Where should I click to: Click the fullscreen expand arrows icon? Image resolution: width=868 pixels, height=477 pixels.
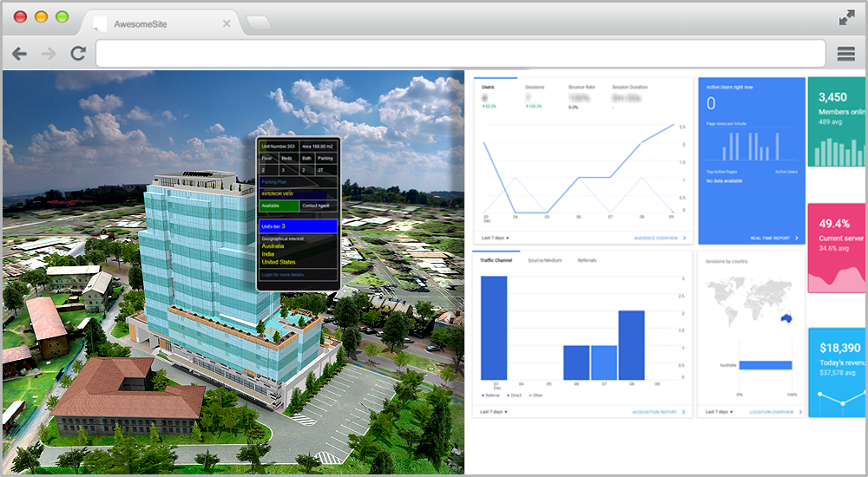click(x=847, y=17)
